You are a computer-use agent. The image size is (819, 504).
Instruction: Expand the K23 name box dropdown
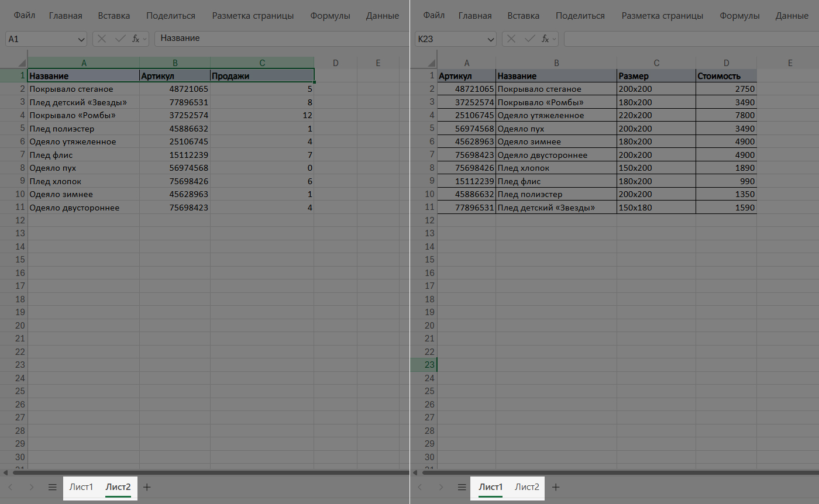[x=490, y=39]
